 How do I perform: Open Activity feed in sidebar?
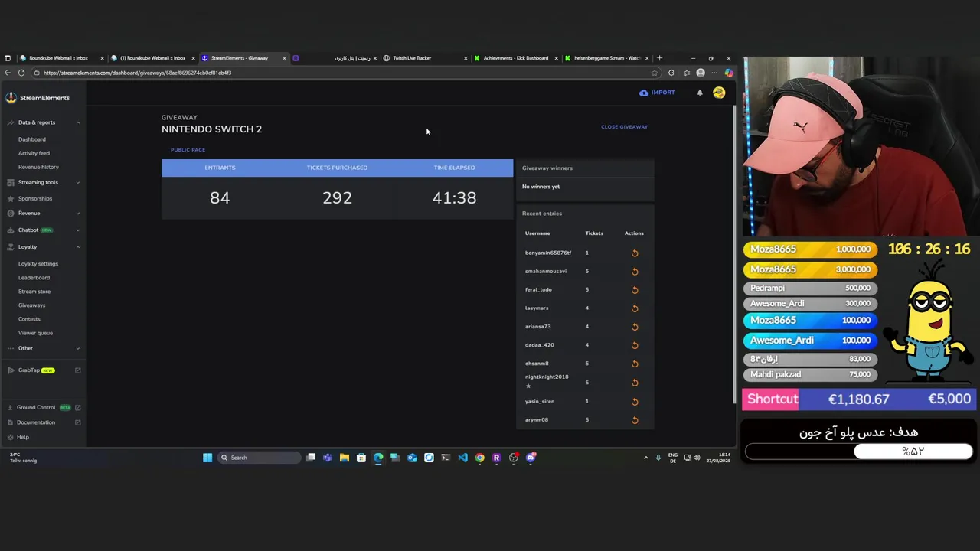34,153
